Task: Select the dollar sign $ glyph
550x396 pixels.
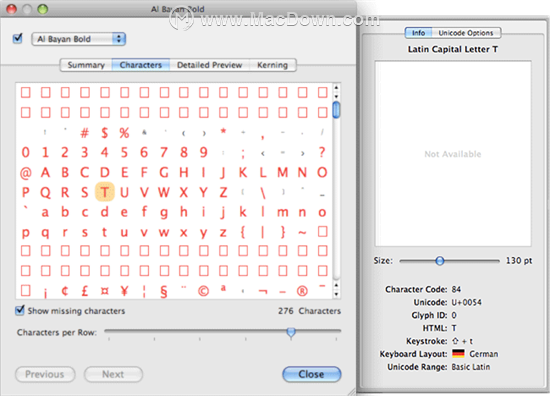Action: coord(105,133)
